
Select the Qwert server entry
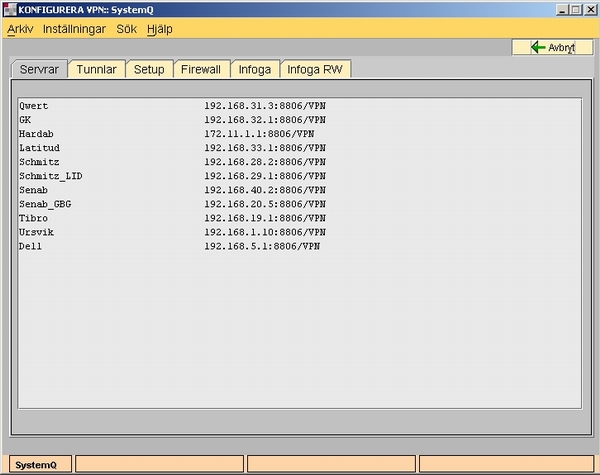pyautogui.click(x=34, y=105)
